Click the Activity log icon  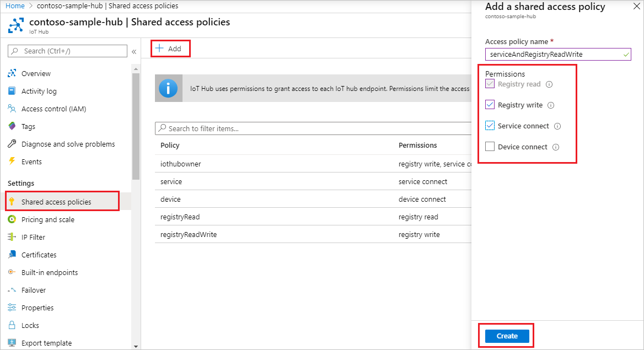(12, 91)
